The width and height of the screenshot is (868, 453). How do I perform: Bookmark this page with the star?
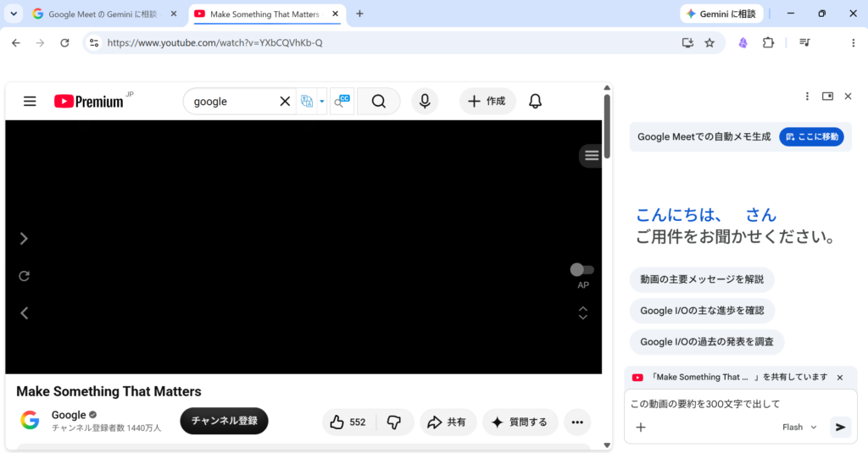(x=709, y=42)
